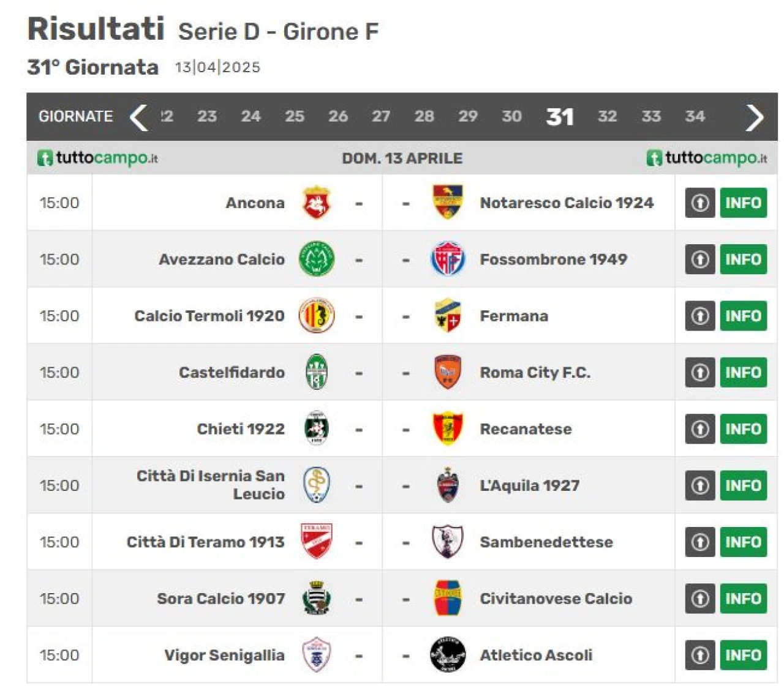Click the Ancona team crest
The image size is (784, 699).
tap(317, 203)
